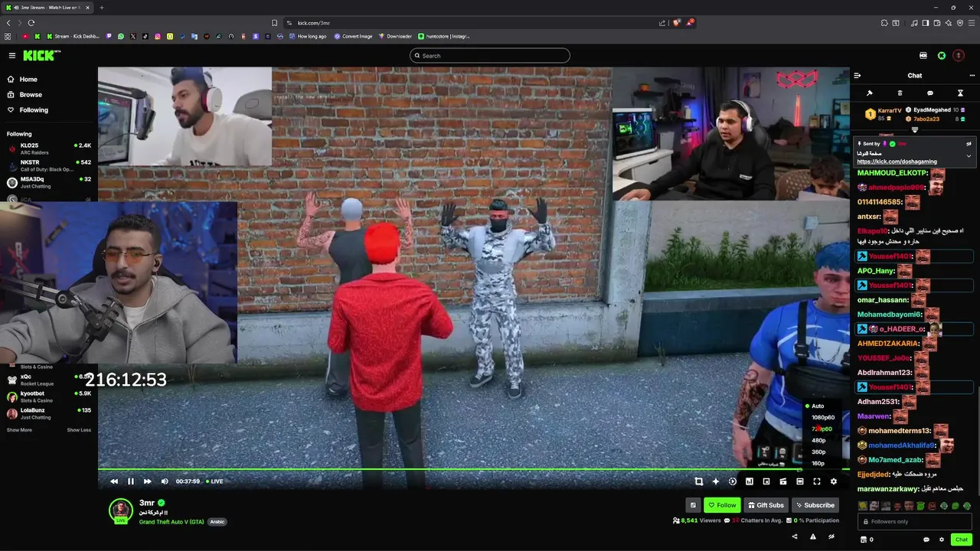
Task: Click the Arabic language tag
Action: pyautogui.click(x=217, y=522)
